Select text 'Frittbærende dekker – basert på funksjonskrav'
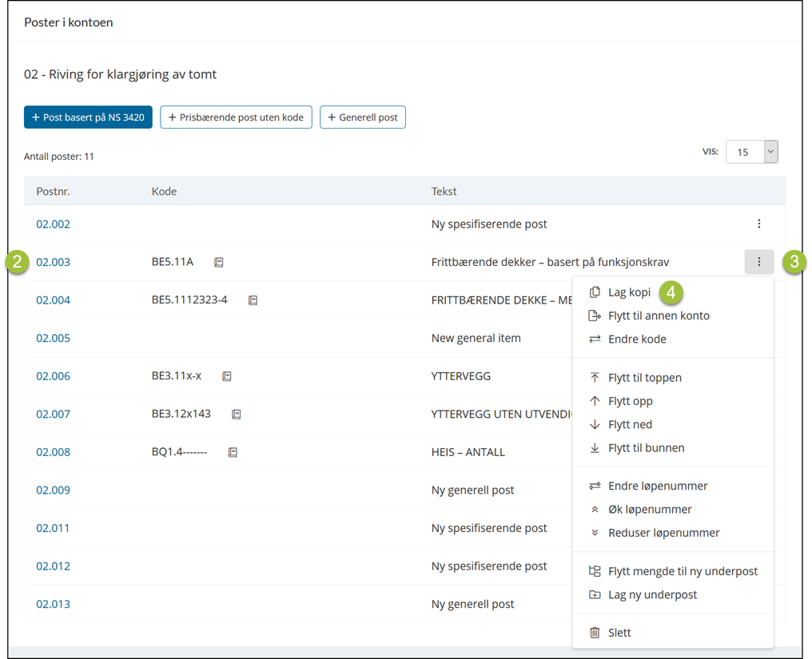This screenshot has width=812, height=659. click(550, 263)
